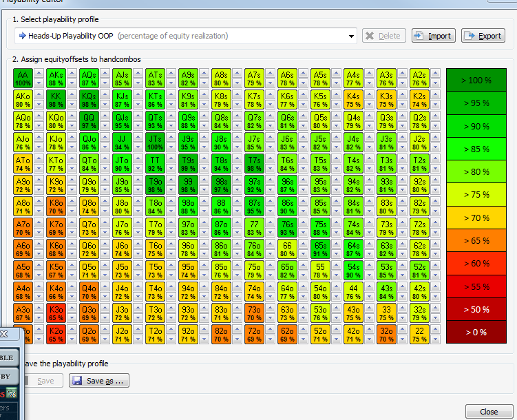Select the A7o 70% hand cell
The height and width of the screenshot is (420, 517).
(x=23, y=228)
